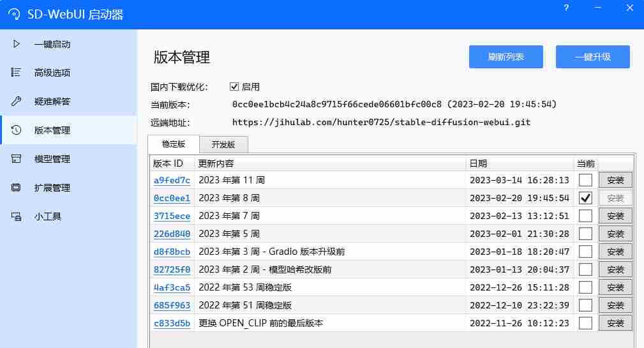Click 安装 in the c833d5b row

615,323
